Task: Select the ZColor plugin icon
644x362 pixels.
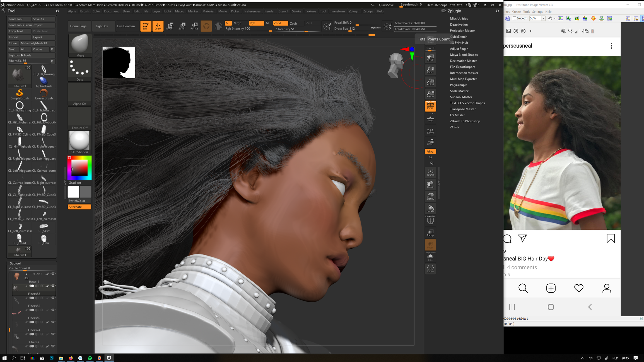Action: [x=455, y=127]
